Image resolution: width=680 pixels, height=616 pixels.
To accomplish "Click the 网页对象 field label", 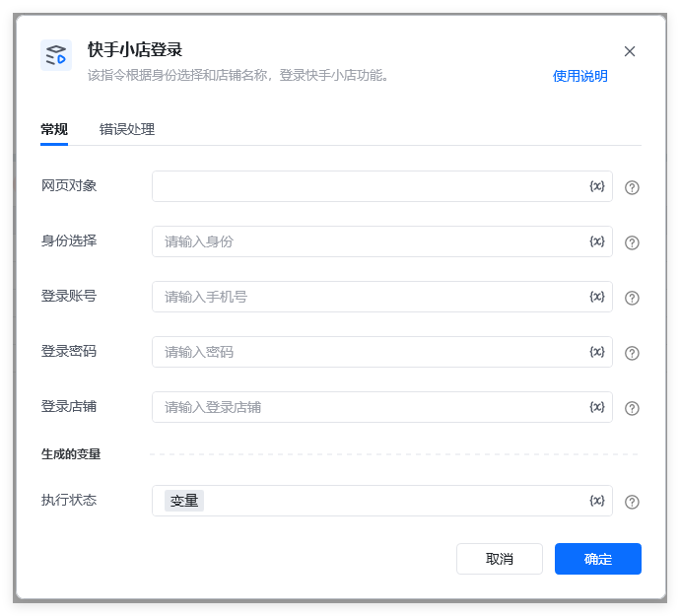I will click(69, 185).
